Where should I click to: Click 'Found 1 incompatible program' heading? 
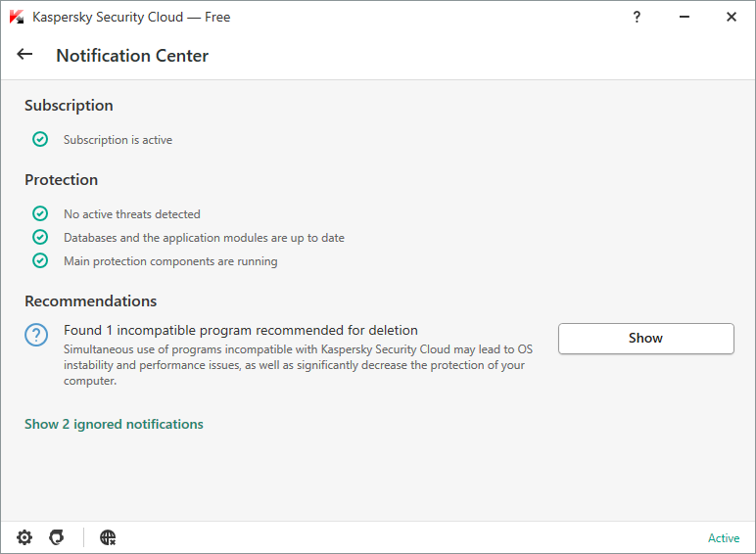(241, 330)
